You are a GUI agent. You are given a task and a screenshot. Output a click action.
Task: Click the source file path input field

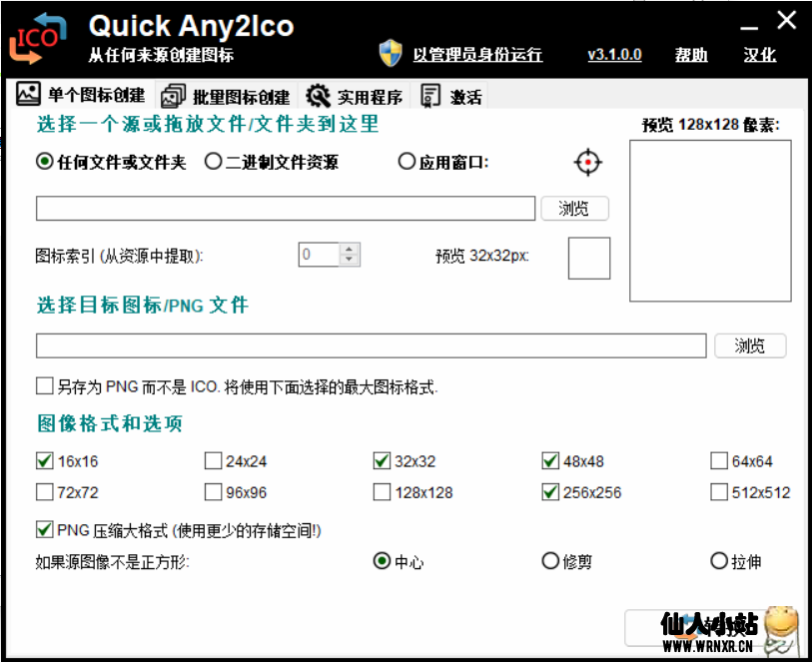[285, 208]
